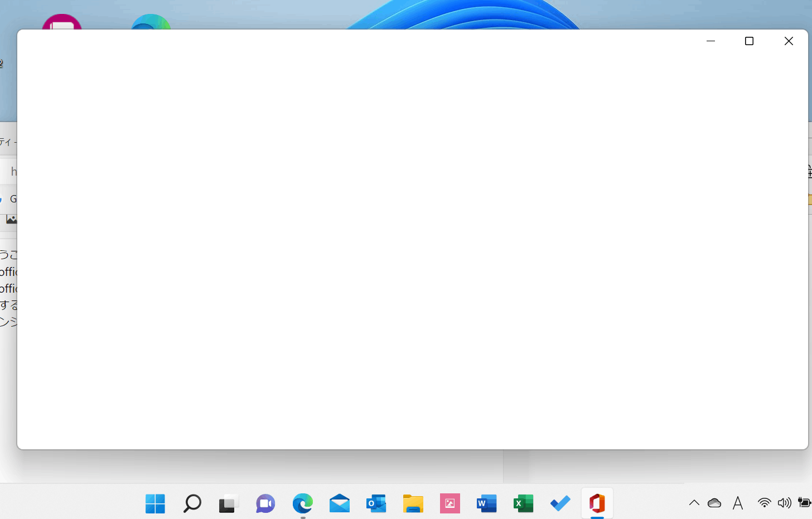Adjust the system volume control
The height and width of the screenshot is (519, 812).
(785, 502)
